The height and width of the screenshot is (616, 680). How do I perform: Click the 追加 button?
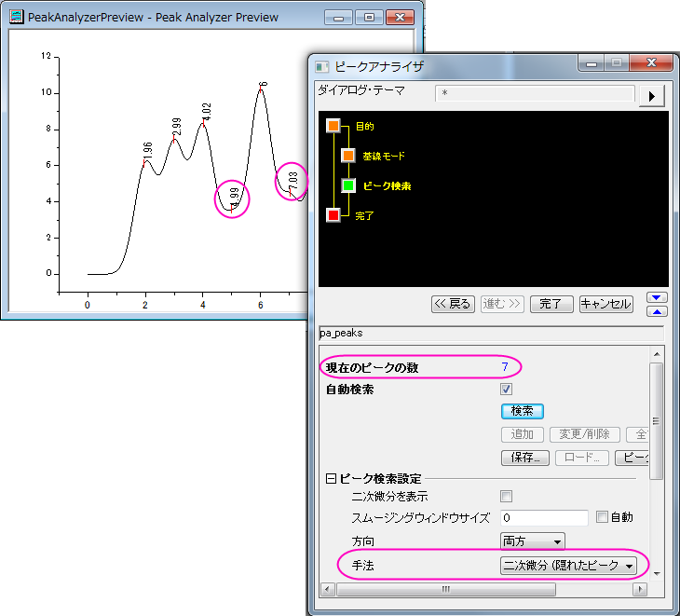[x=523, y=434]
